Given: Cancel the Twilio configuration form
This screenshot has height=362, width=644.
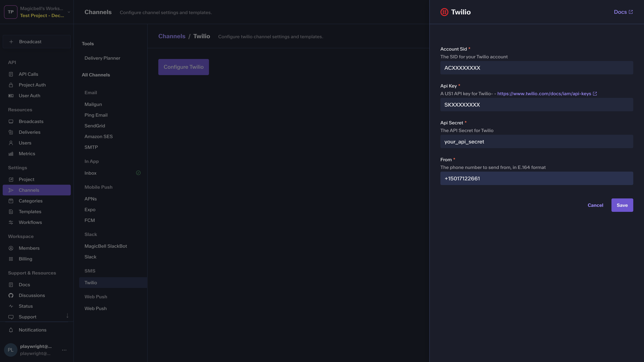Looking at the screenshot, I should click(x=595, y=205).
